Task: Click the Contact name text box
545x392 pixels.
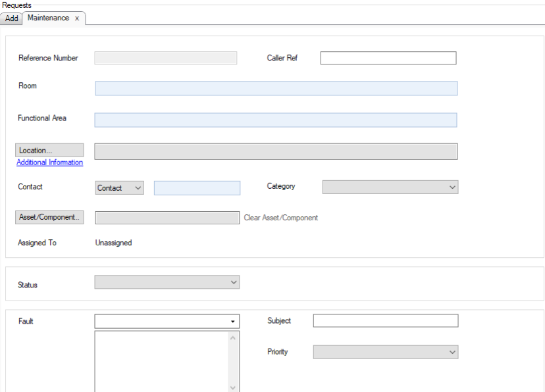Action: click(x=197, y=188)
